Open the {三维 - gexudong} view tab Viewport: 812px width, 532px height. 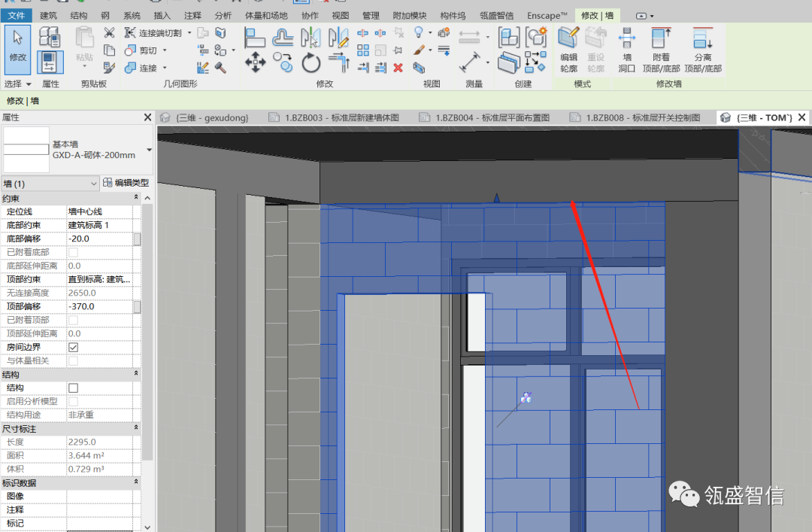tap(205, 117)
